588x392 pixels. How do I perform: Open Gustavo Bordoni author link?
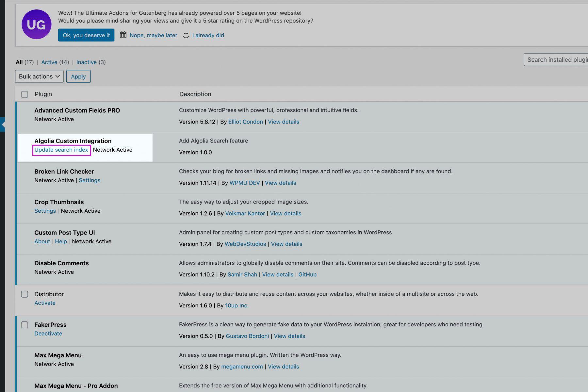[x=247, y=336]
